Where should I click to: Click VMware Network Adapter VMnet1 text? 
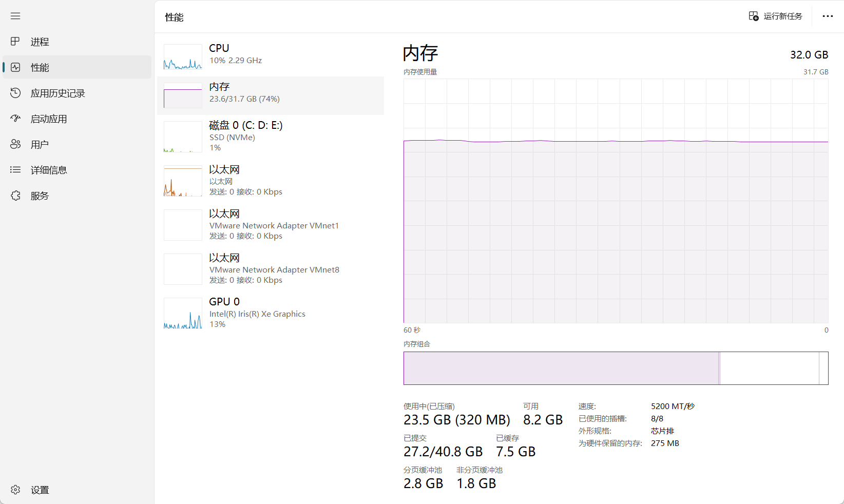point(274,226)
